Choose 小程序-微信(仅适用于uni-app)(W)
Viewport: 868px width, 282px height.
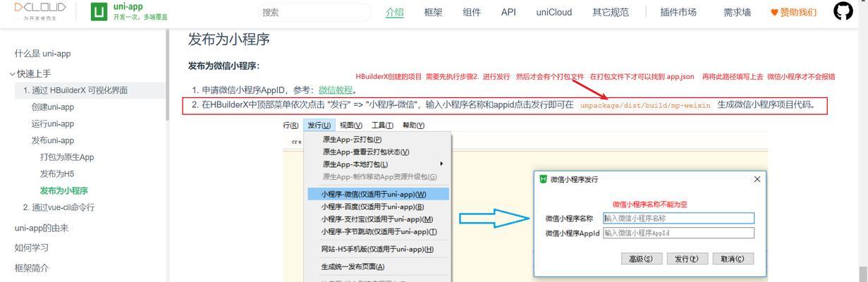pos(377,194)
